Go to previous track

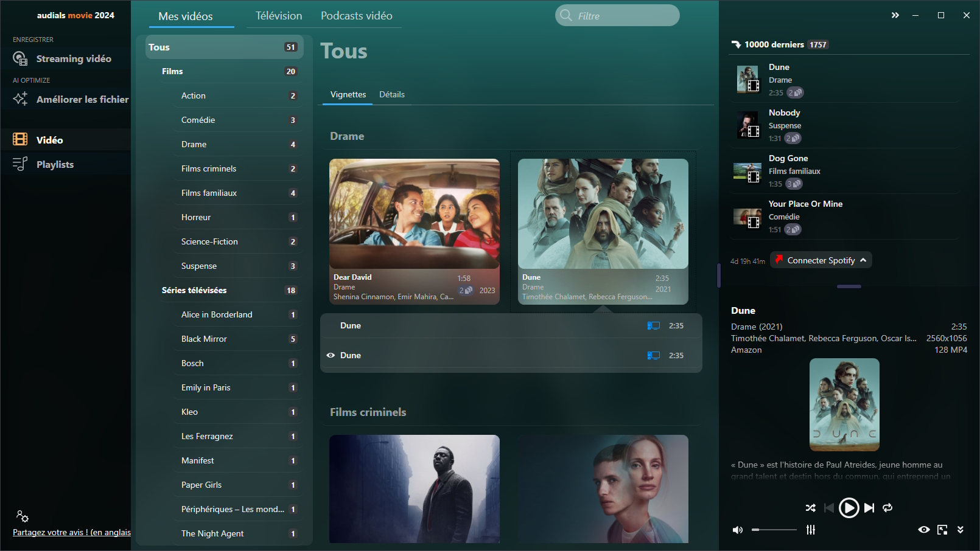coord(828,508)
